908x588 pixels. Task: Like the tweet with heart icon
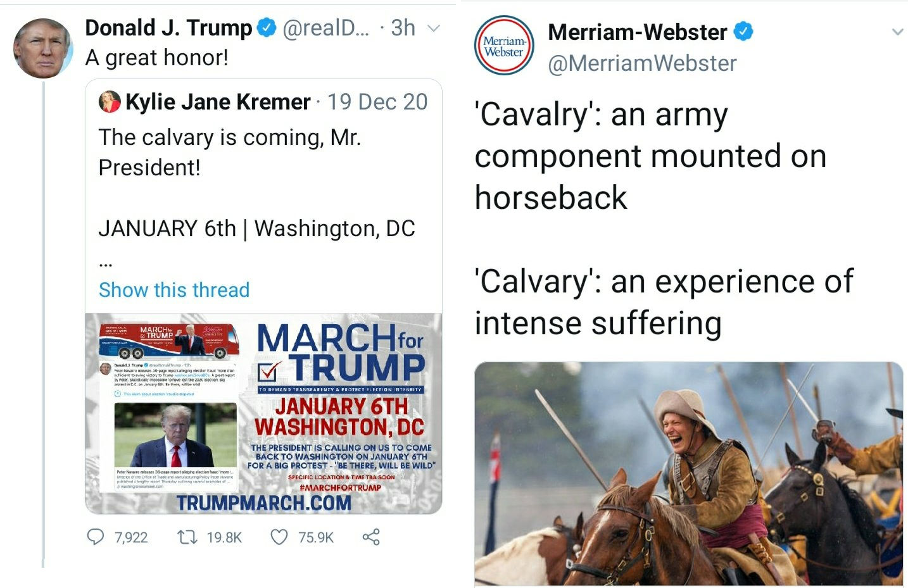[x=279, y=537]
